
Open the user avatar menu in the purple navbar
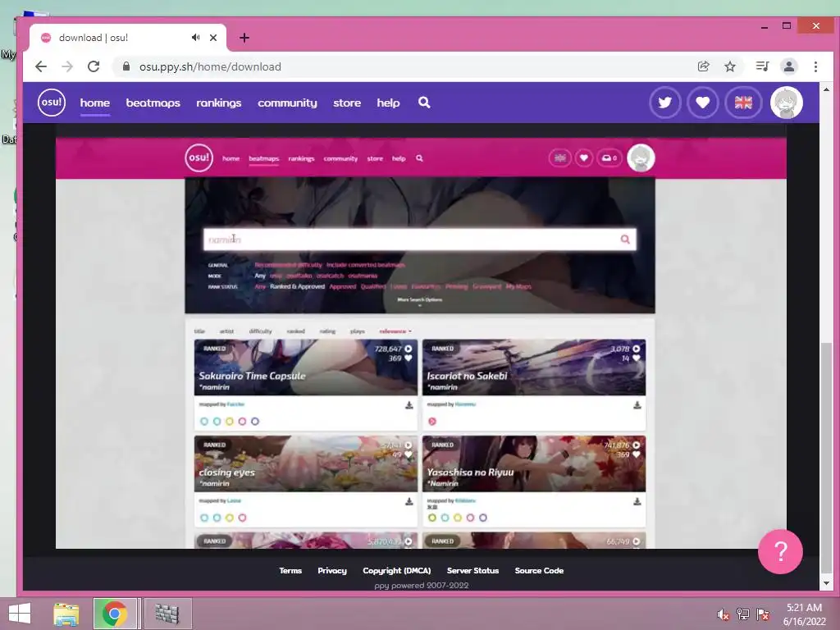[786, 103]
